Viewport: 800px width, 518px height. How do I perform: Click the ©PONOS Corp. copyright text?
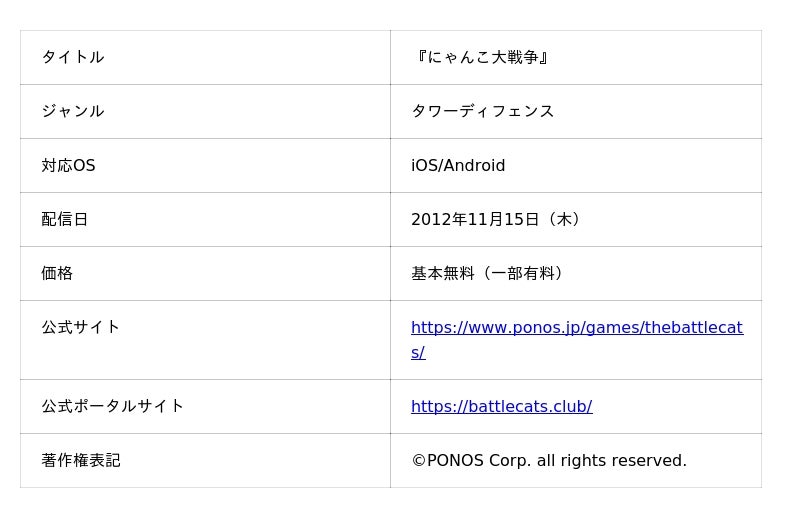[x=471, y=460]
